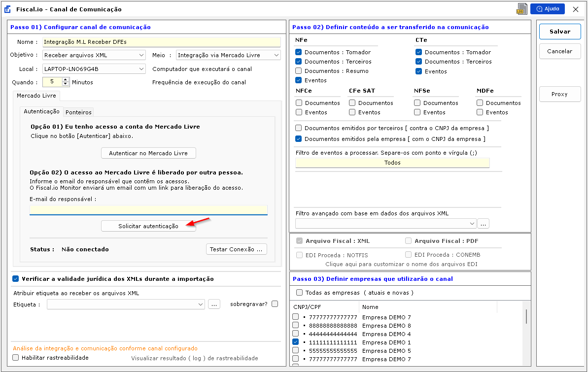Enable NFe Documentos Resumo checkbox
588x372 pixels.
coord(299,71)
